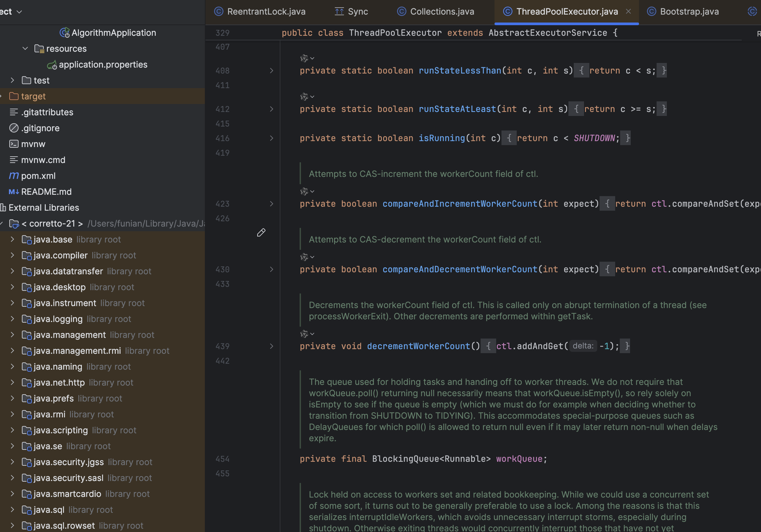The image size is (761, 532).
Task: Select the target folder in tree
Action: pyautogui.click(x=33, y=96)
